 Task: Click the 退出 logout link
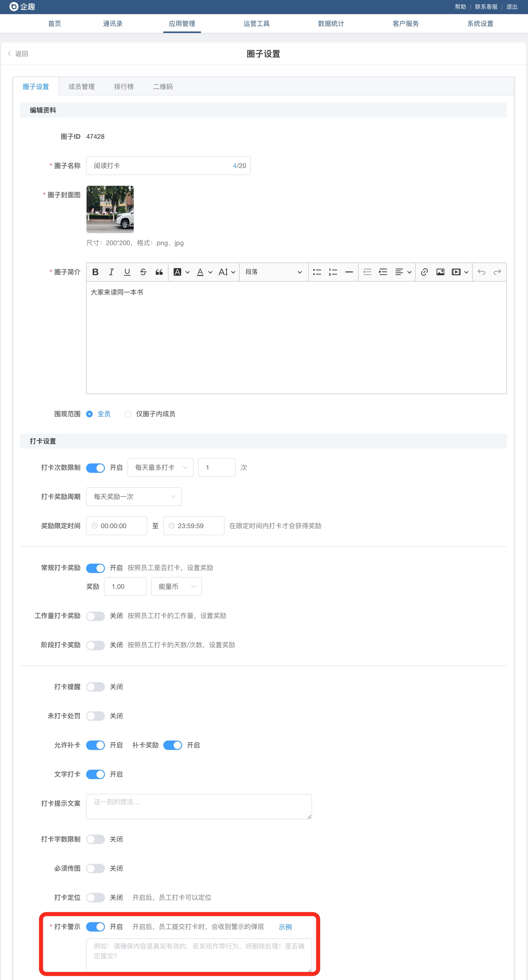tap(512, 7)
